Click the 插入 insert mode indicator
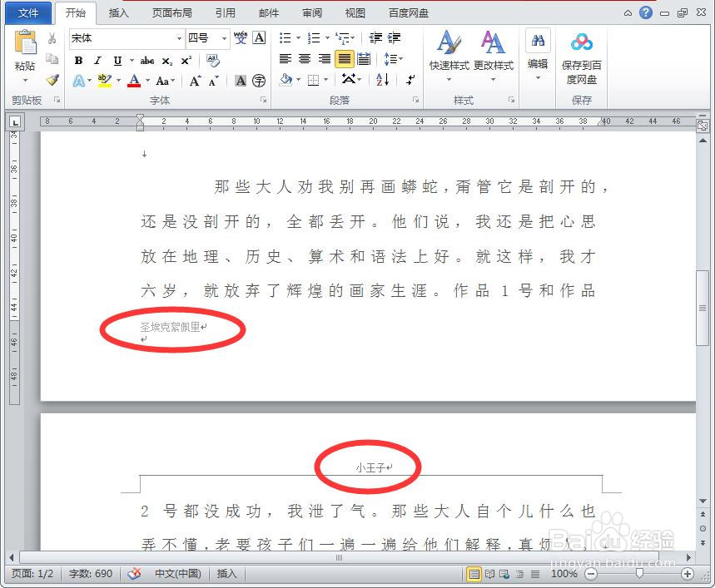Viewport: 715px width, 588px height. [x=226, y=573]
